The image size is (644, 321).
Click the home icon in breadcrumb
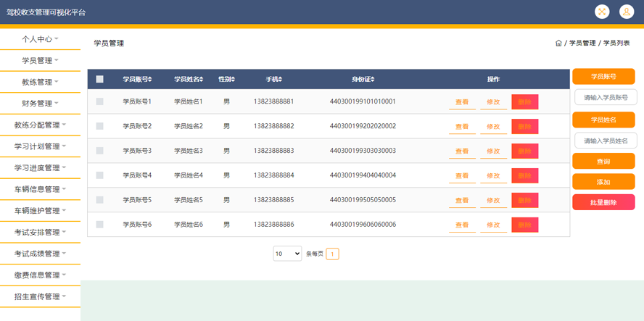pyautogui.click(x=558, y=43)
